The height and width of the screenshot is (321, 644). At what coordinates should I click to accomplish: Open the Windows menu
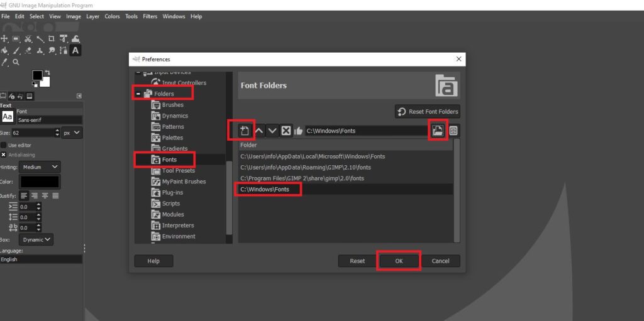tap(174, 16)
